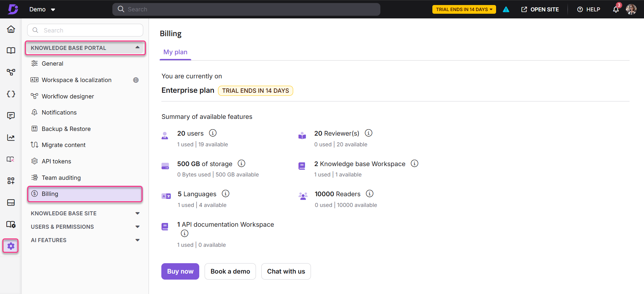
Task: Open the API curly braces icon
Action: (x=11, y=94)
